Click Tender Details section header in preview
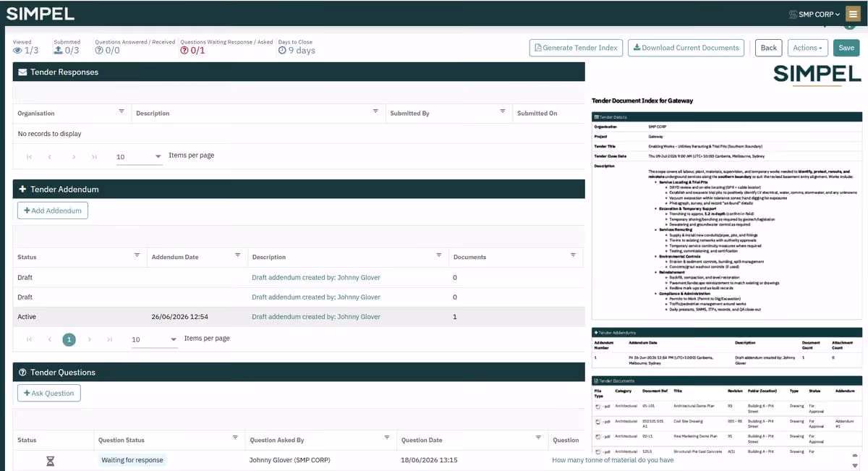The image size is (868, 471). (x=727, y=116)
